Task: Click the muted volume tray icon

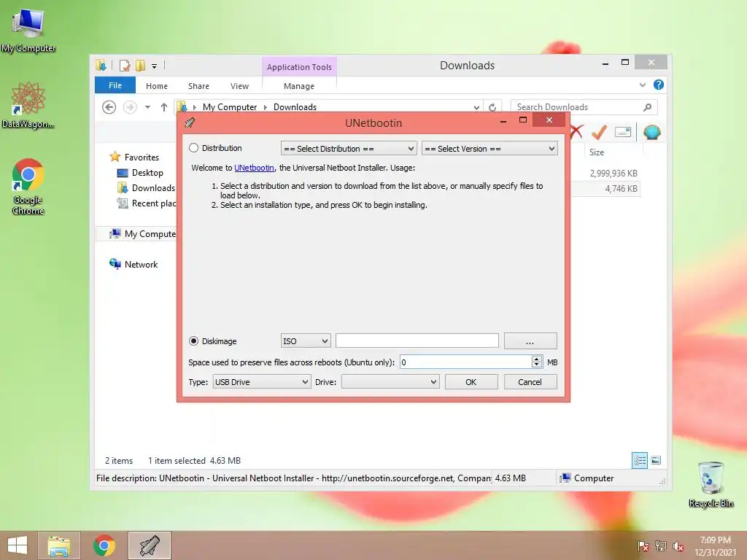Action: (678, 545)
